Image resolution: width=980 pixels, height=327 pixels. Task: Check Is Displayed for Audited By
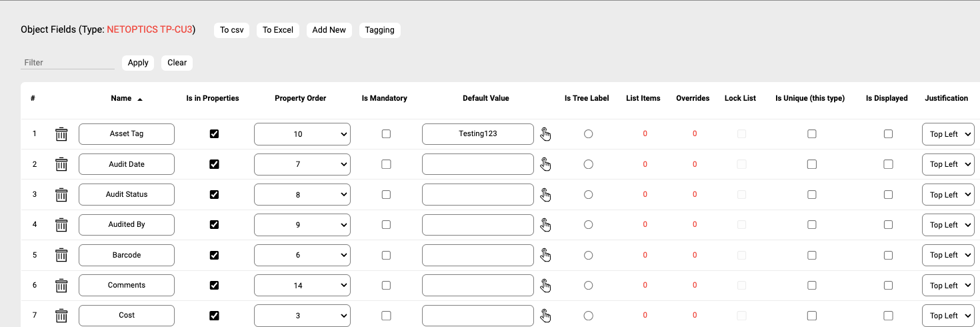[x=888, y=225]
